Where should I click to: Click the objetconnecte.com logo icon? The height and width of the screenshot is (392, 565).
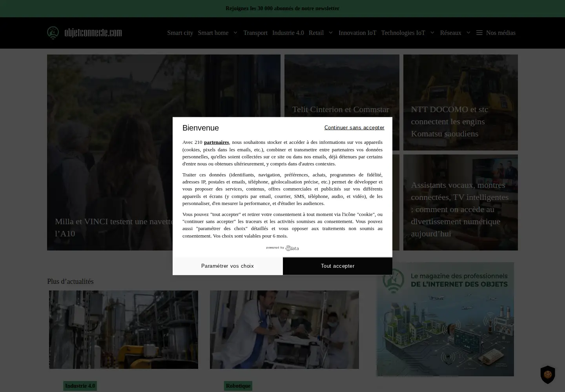pyautogui.click(x=53, y=33)
